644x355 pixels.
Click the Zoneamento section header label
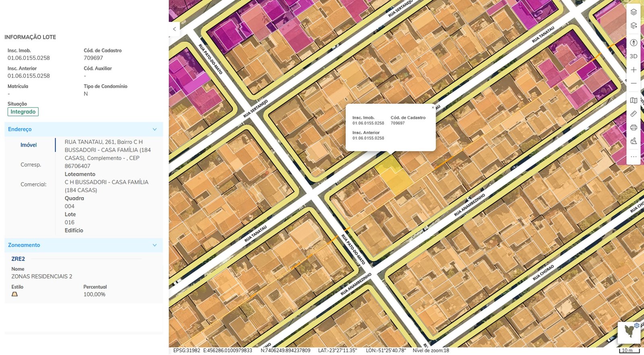[24, 245]
